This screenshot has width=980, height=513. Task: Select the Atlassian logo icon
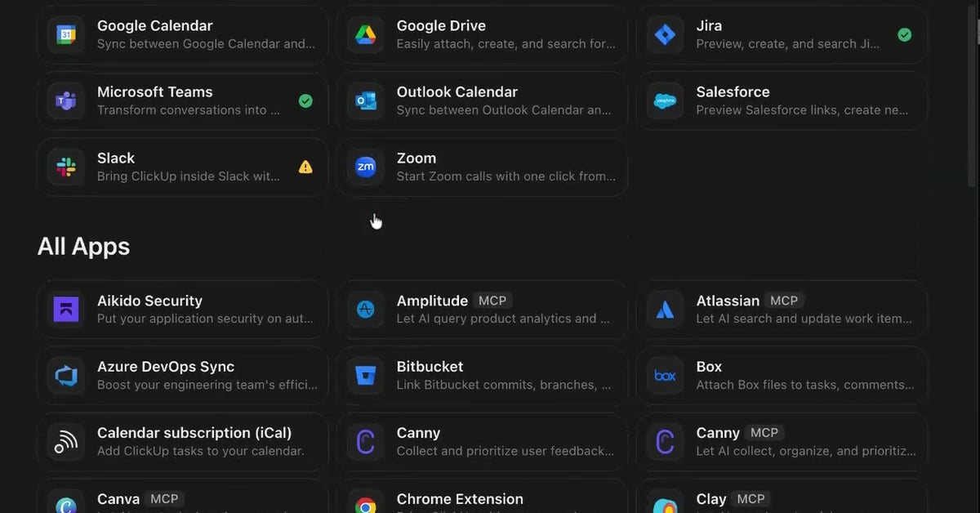pos(665,310)
